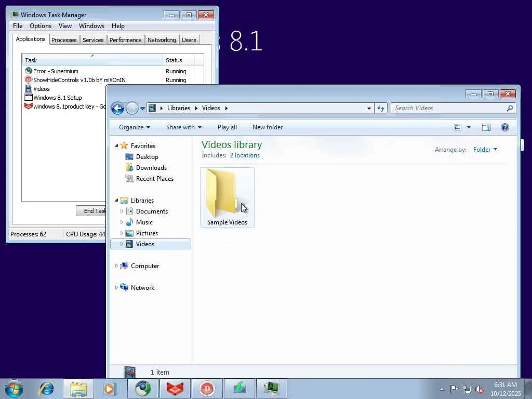Select Windows 8.1 Setup task row
This screenshot has height=399, width=532.
point(64,98)
